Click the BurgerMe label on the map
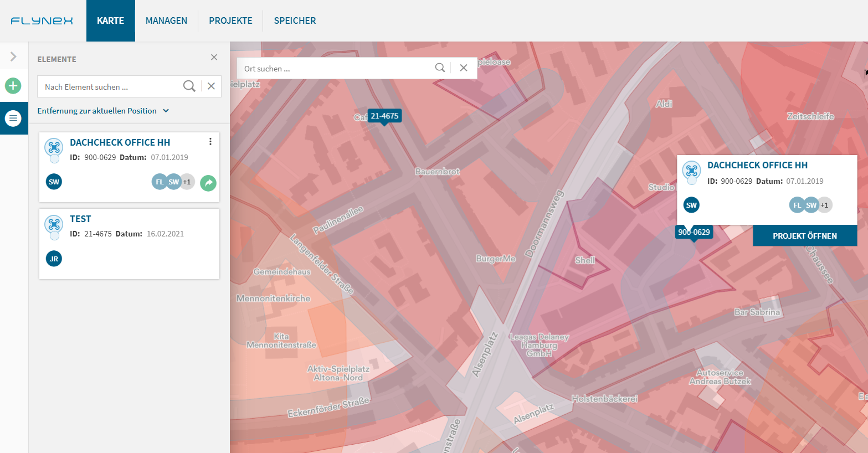Image resolution: width=868 pixels, height=453 pixels. pyautogui.click(x=496, y=259)
